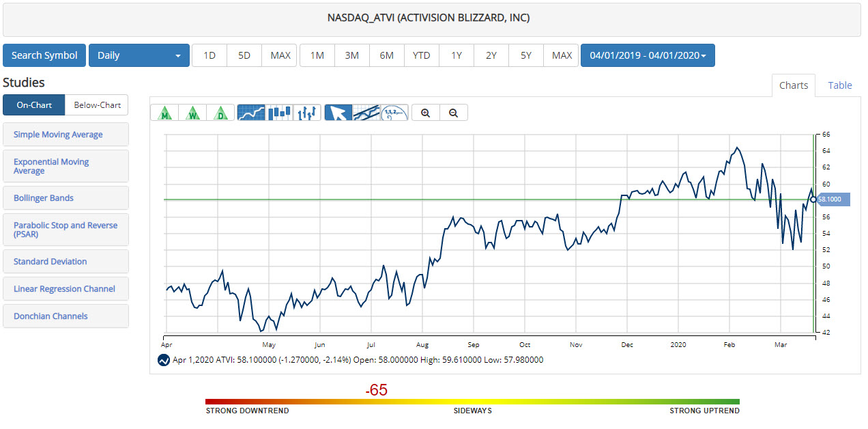Select the arrow pointer tool
The height and width of the screenshot is (429, 868).
[x=338, y=113]
